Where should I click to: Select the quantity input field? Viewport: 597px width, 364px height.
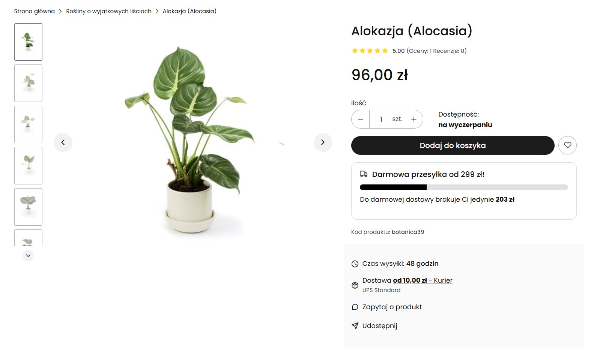pos(381,119)
